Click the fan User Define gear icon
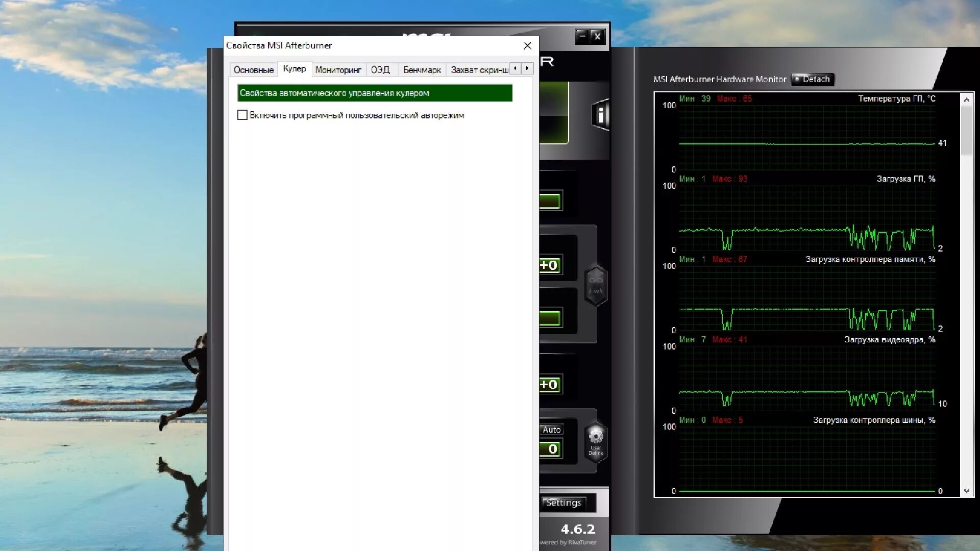This screenshot has height=551, width=980. pos(596,442)
